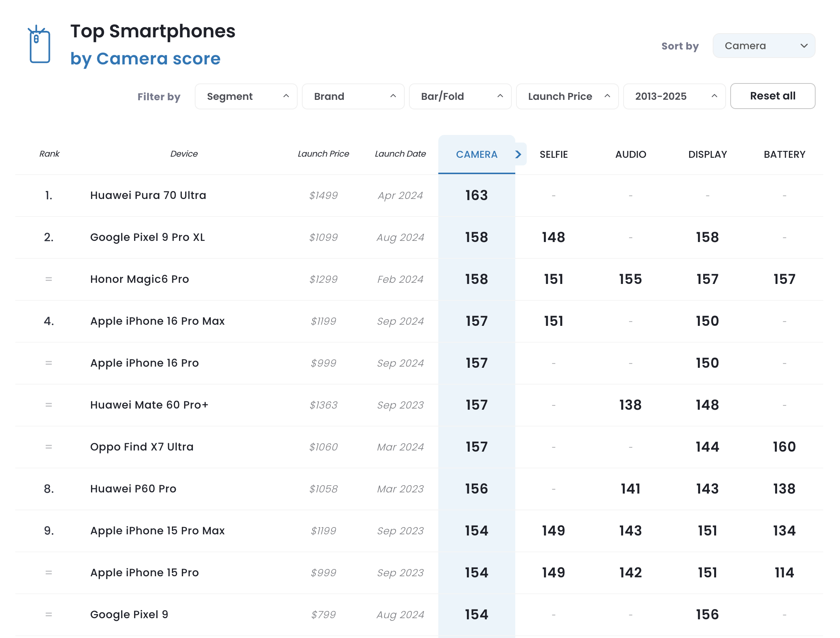Open Huawei Pura 70 Ultra device link
The height and width of the screenshot is (638, 840).
(x=148, y=195)
